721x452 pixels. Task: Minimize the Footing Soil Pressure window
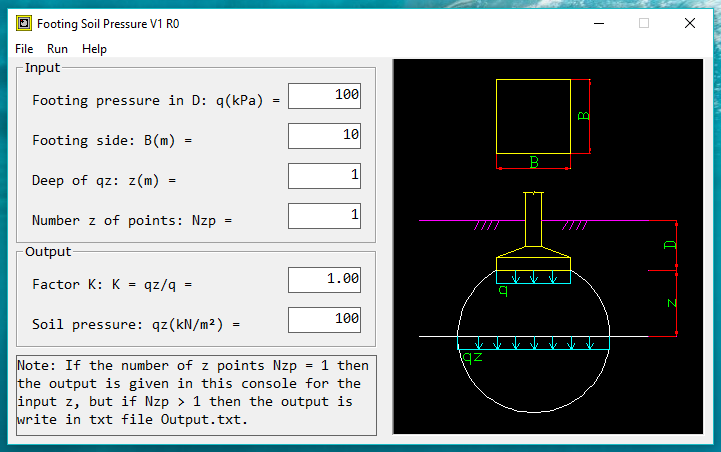click(x=599, y=23)
